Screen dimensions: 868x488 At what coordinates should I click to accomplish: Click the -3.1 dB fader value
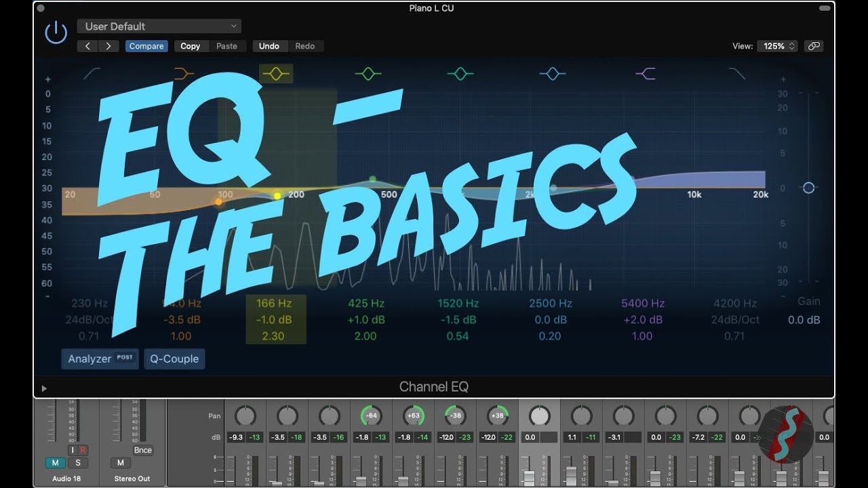pyautogui.click(x=614, y=438)
